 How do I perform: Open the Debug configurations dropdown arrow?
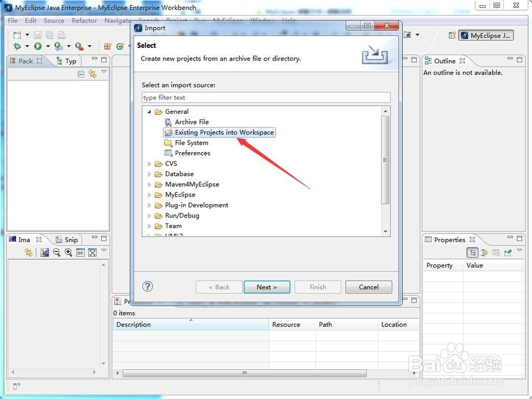27,46
